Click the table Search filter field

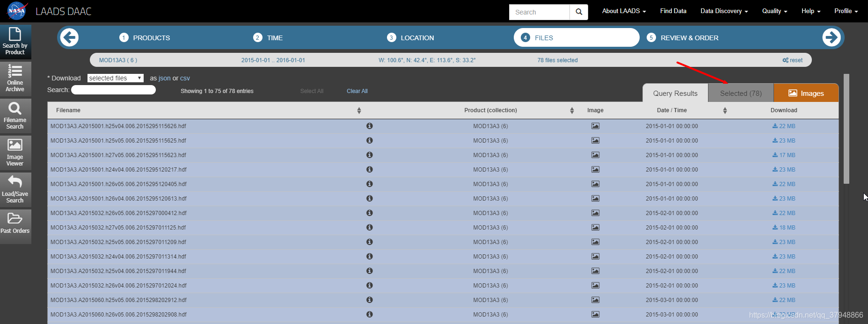[113, 90]
